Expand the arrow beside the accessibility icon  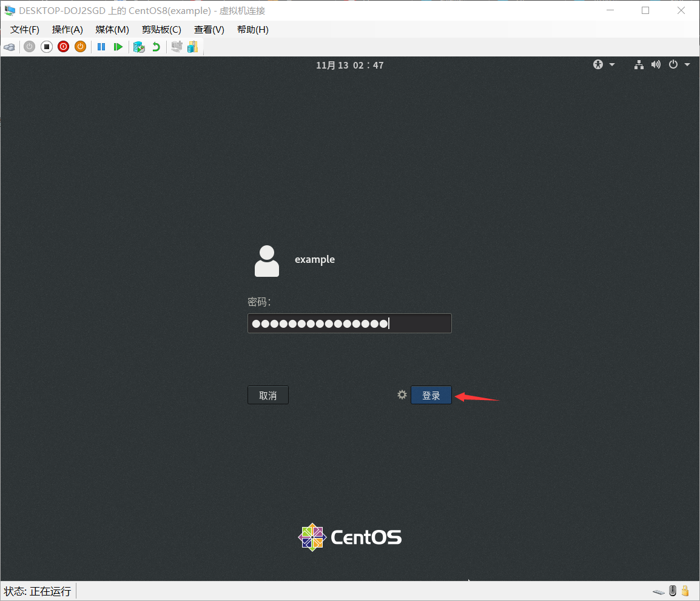tap(612, 65)
